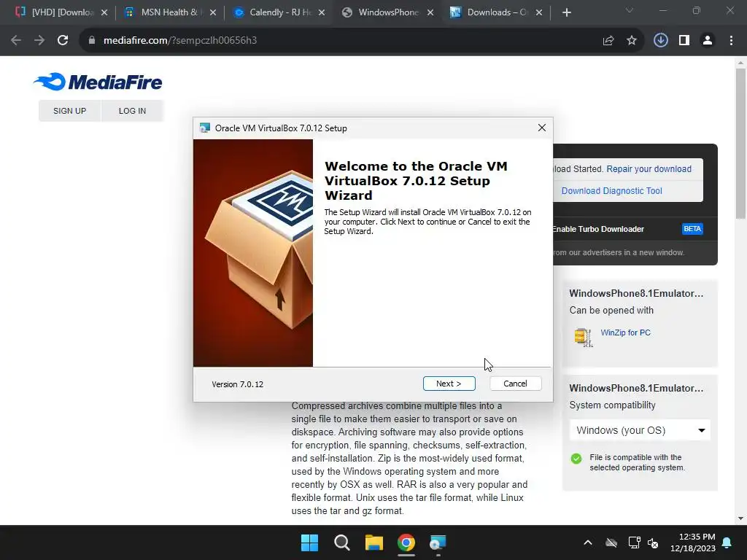Open a new browser tab with plus button

click(x=566, y=12)
